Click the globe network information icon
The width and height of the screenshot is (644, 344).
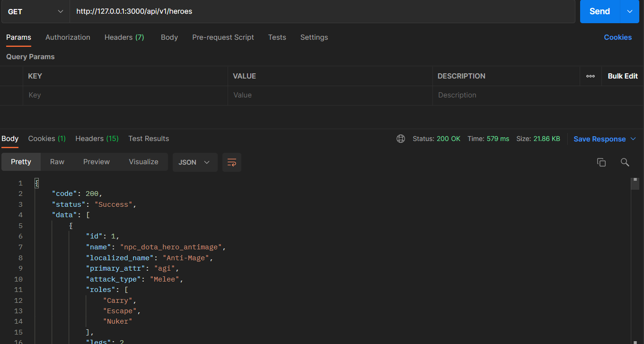(401, 139)
